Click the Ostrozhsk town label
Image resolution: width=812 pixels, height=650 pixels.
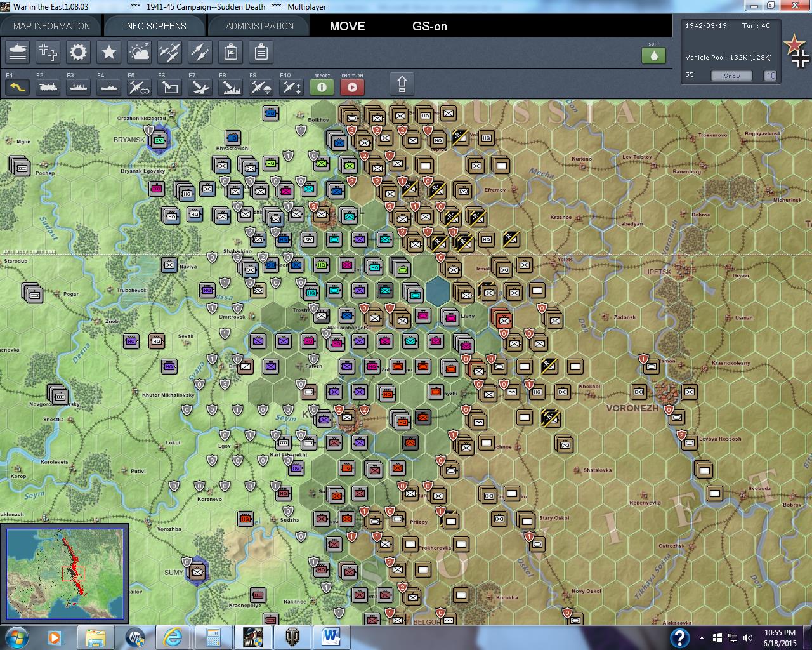(x=671, y=546)
